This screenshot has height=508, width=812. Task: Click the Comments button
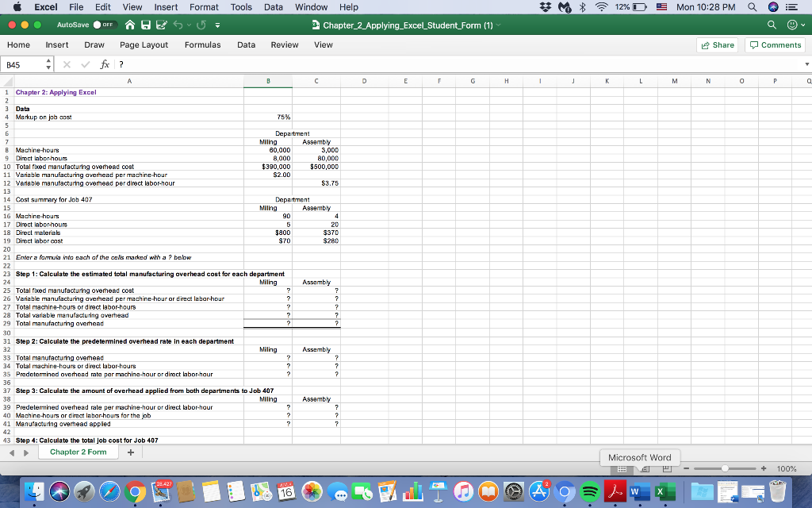776,45
